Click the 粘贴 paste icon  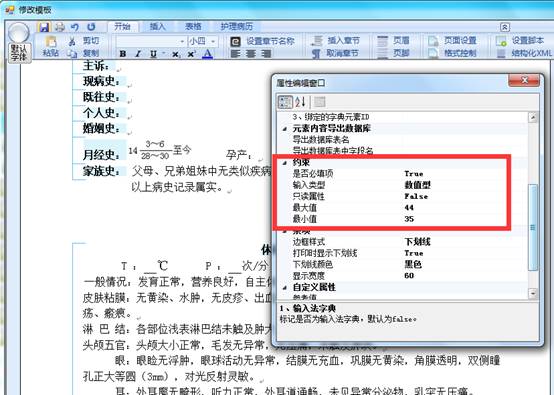point(50,47)
